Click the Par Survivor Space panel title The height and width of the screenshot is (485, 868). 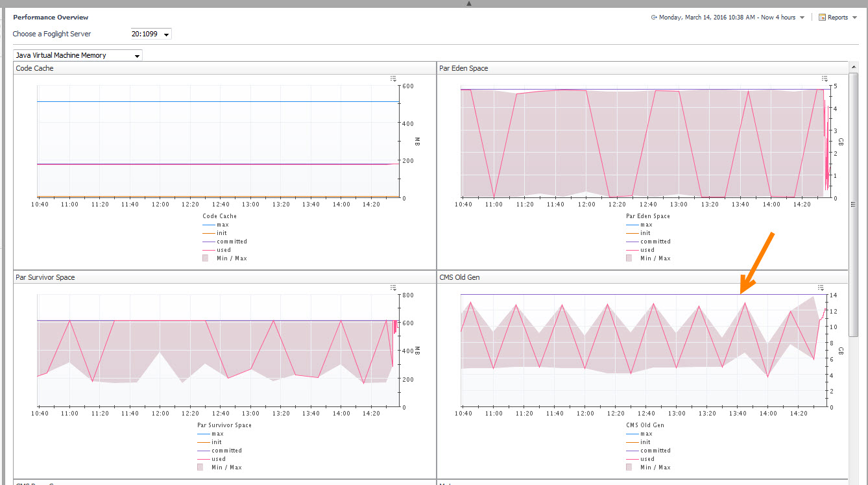pos(45,277)
